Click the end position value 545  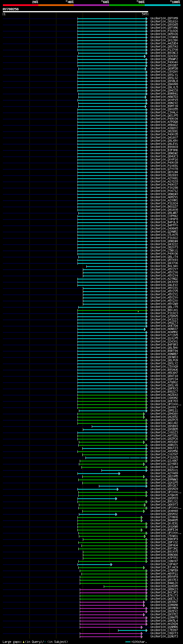tap(144, 14)
